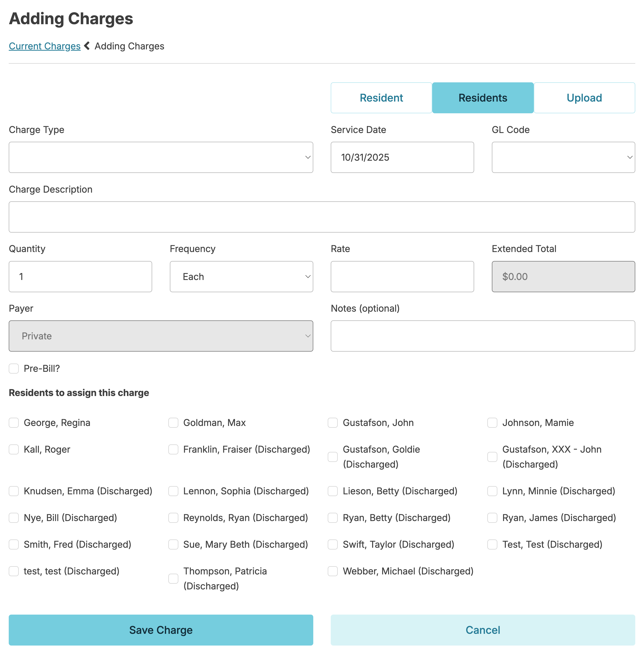644x668 pixels.
Task: Open the Payer dropdown showing Private
Action: [x=161, y=336]
